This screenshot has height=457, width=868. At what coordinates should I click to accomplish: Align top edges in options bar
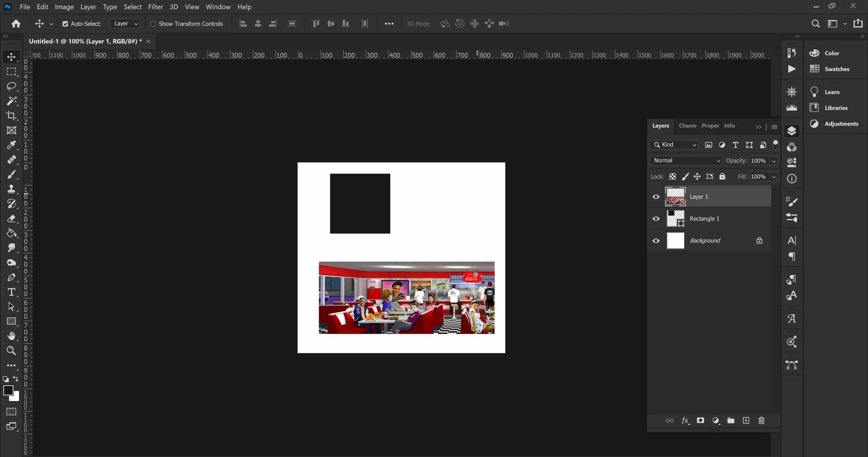tap(316, 24)
